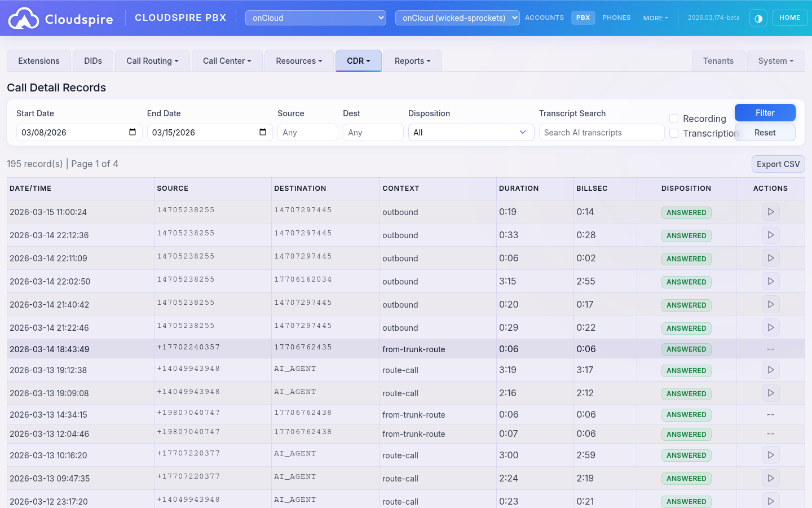Play the recording for the 2026-03-15 11:00:24 call

pos(770,212)
